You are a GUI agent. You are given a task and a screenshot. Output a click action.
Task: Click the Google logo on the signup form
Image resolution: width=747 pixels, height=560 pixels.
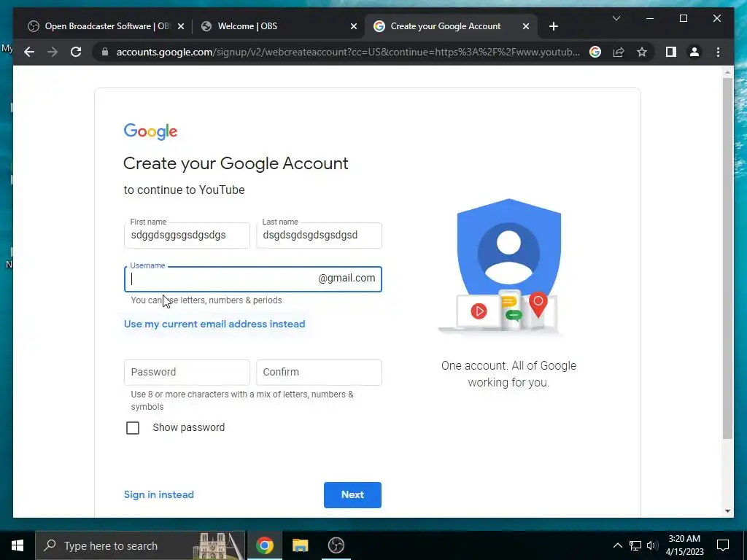150,131
